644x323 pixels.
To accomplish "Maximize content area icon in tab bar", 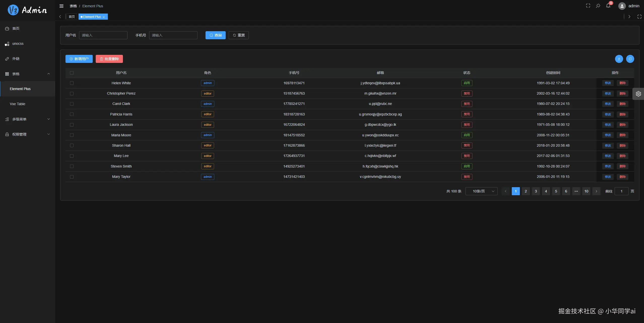I will 639,17.
